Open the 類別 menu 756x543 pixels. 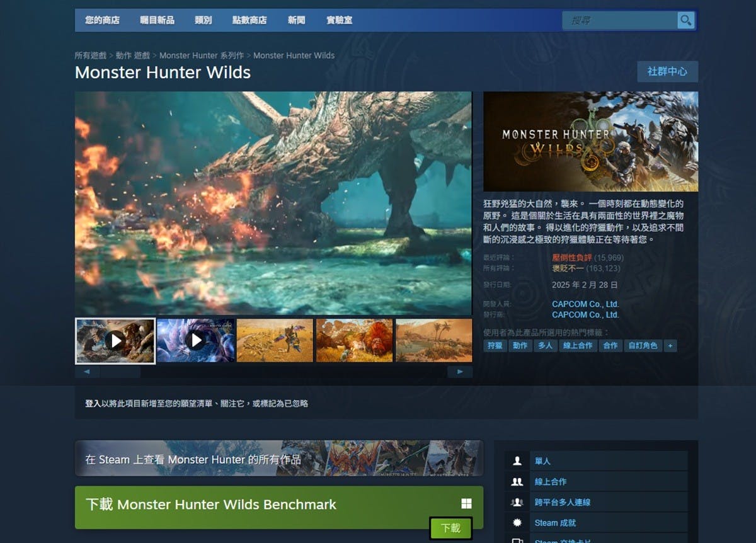click(x=203, y=20)
